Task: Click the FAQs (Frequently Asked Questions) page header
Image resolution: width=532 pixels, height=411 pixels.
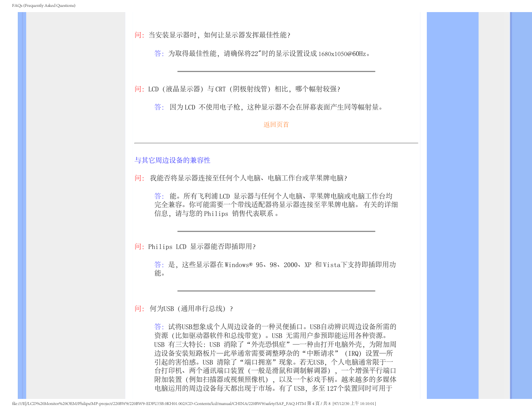Action: [x=44, y=6]
